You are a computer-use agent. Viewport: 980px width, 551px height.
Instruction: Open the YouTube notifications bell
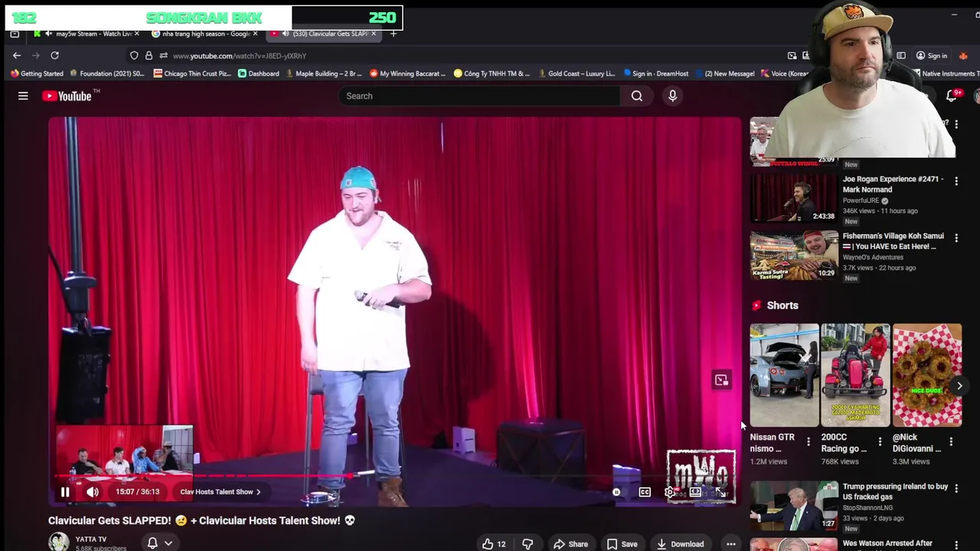[x=952, y=96]
